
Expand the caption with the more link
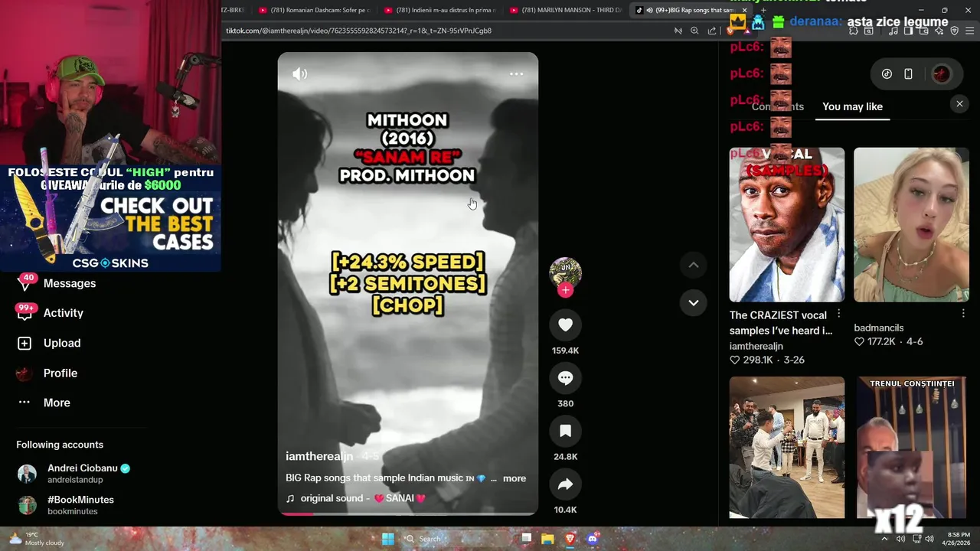point(514,478)
